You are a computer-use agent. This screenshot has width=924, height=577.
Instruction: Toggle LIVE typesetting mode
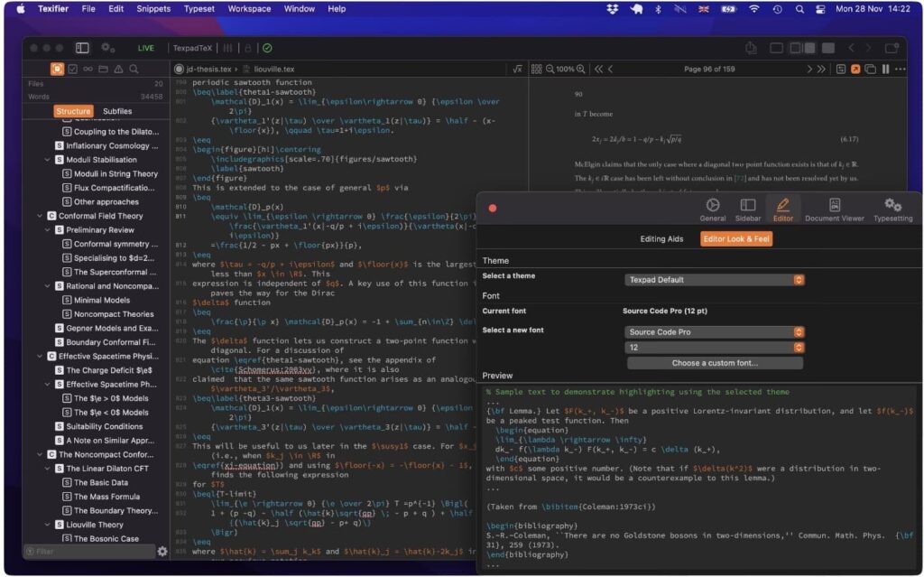(144, 48)
